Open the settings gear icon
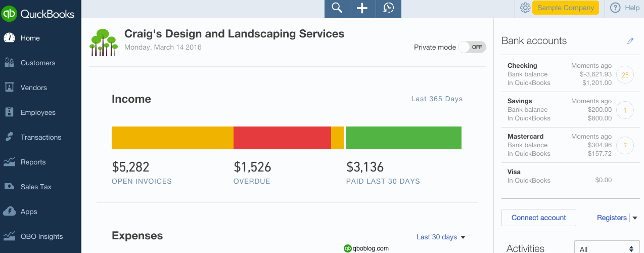The width and height of the screenshot is (644, 253). [x=525, y=8]
